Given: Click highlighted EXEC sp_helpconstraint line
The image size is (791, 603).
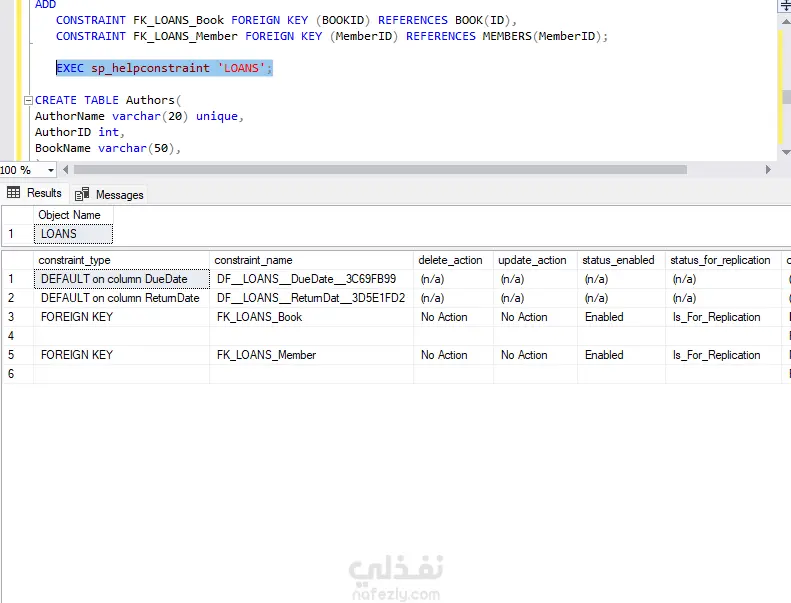Looking at the screenshot, I should tap(164, 68).
